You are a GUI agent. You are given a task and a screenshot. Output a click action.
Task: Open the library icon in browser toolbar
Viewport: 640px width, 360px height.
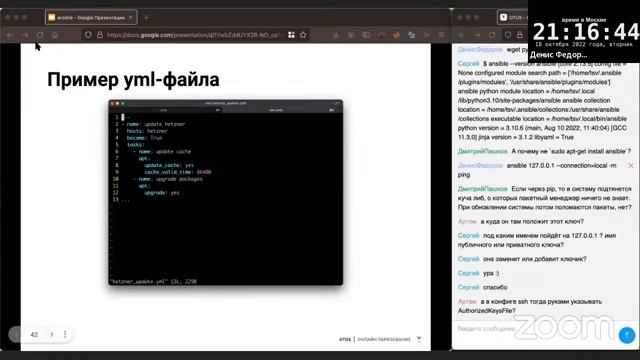click(351, 35)
